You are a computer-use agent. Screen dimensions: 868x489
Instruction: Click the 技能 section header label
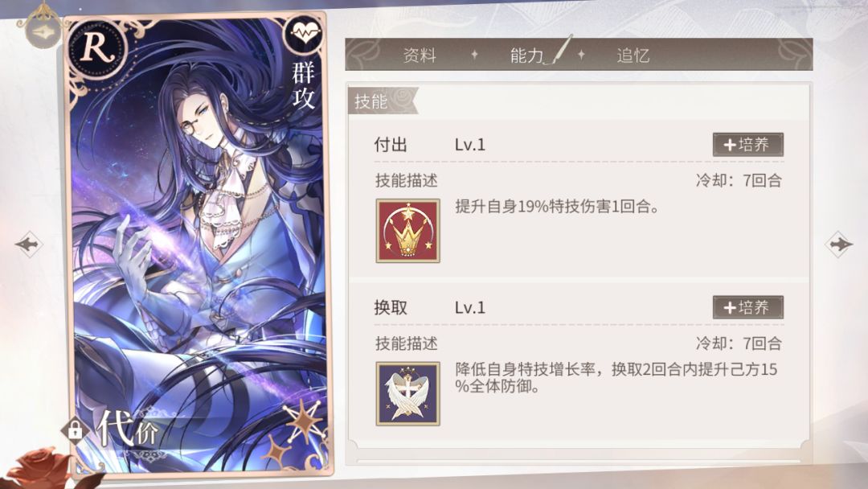[x=371, y=101]
